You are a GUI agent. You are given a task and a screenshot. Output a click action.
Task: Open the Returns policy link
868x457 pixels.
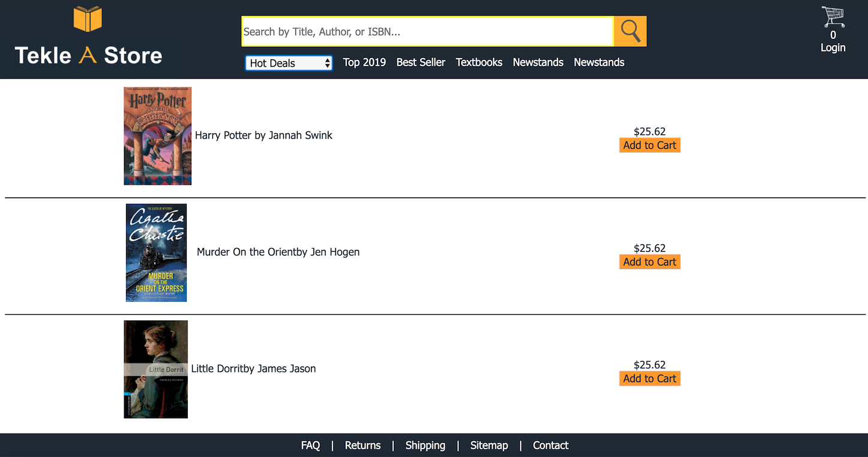363,445
